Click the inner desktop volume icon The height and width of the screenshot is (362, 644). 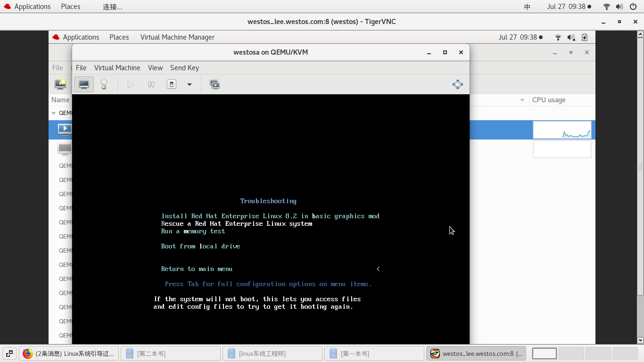pos(571,37)
